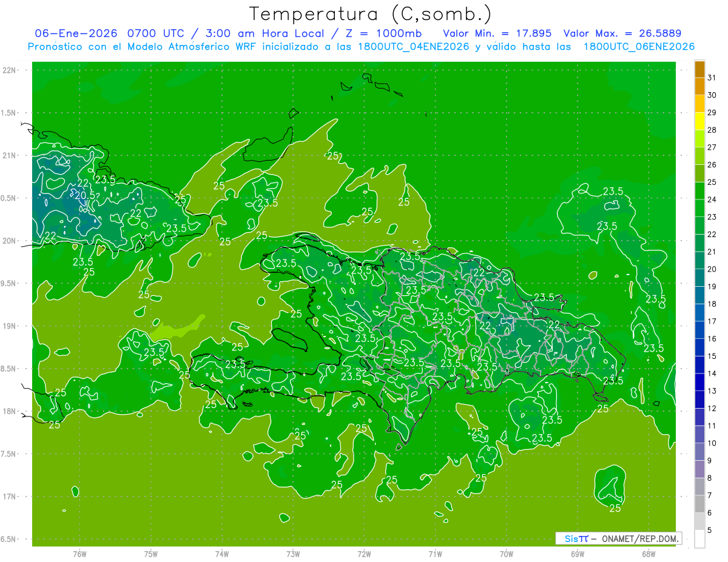
Task: Click the '68W' longitude axis label
Action: (649, 554)
